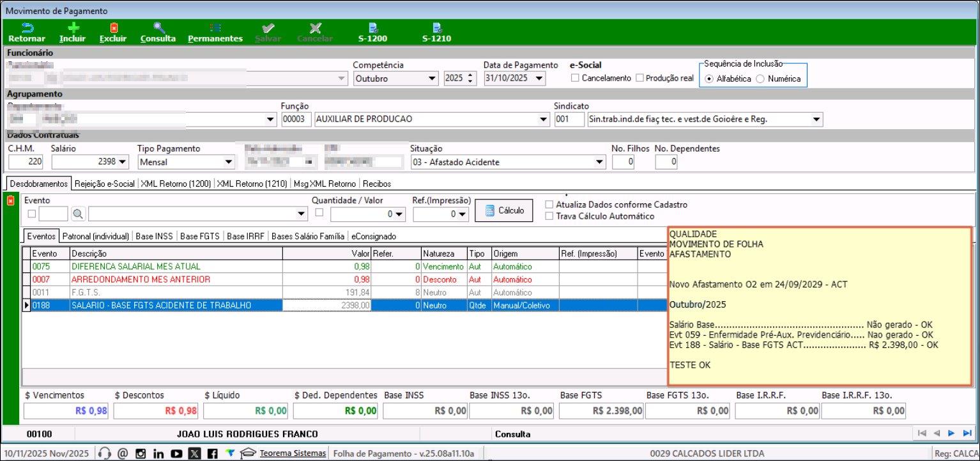
Task: Enable the Cancelamento checkbox
Action: 575,78
